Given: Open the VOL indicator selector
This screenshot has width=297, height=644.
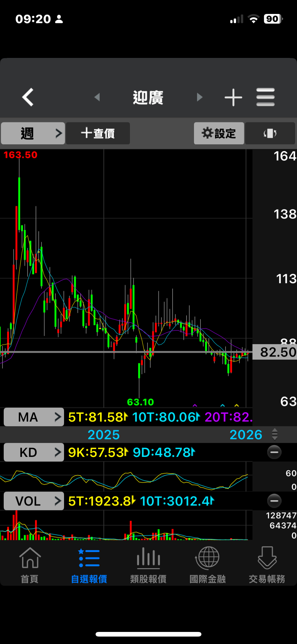Looking at the screenshot, I should pos(34,501).
